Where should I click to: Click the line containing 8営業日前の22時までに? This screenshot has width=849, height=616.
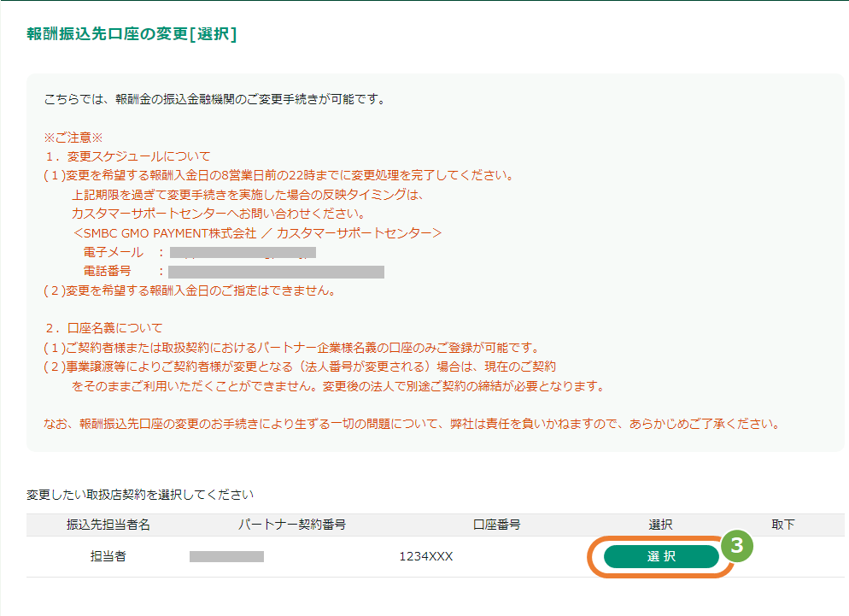278,175
